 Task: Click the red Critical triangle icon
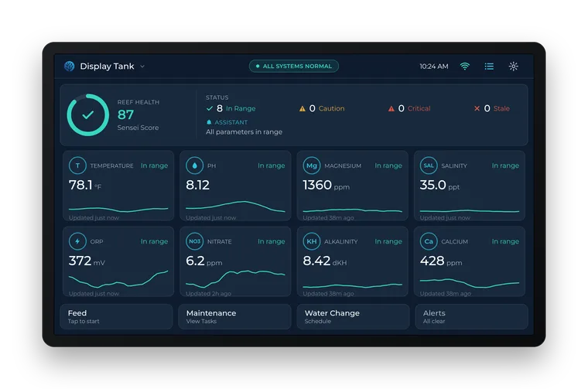391,109
